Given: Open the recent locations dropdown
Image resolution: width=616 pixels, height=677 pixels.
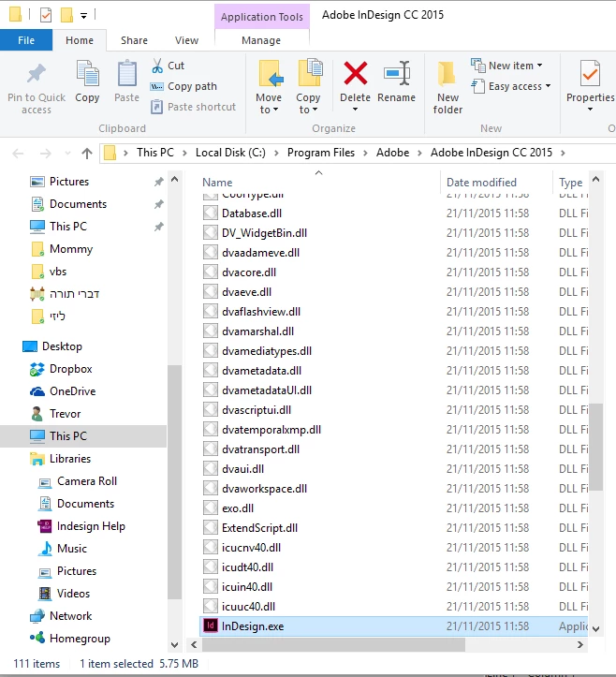Looking at the screenshot, I should [67, 154].
